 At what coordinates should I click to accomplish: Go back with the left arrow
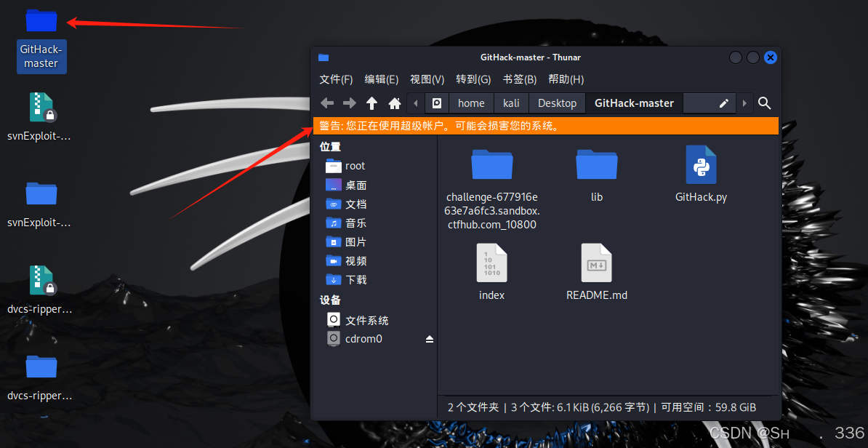point(327,103)
